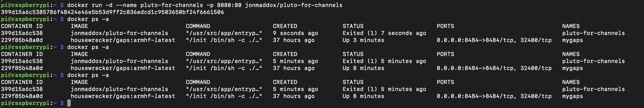Click the "9 seconds ago" created time

tap(295, 33)
